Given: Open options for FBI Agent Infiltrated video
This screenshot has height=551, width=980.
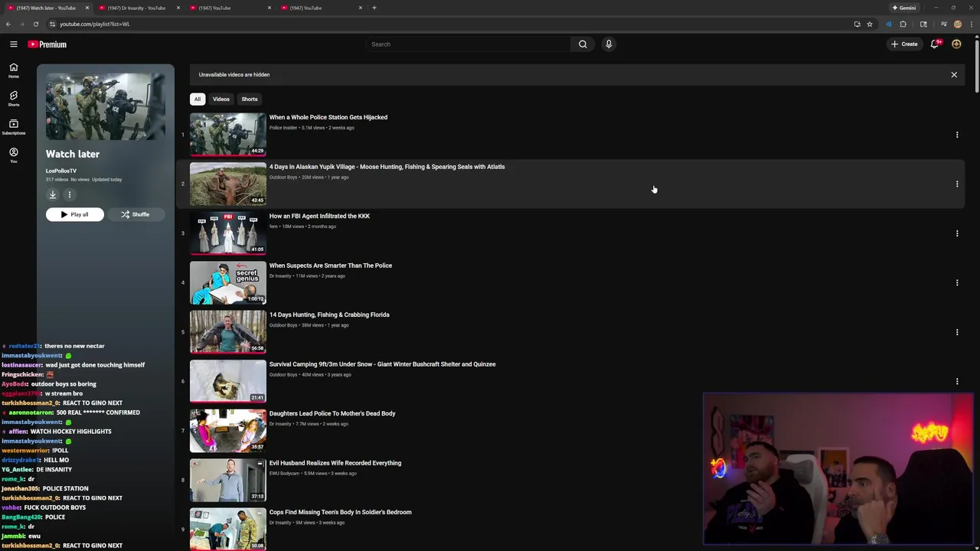Looking at the screenshot, I should [957, 233].
